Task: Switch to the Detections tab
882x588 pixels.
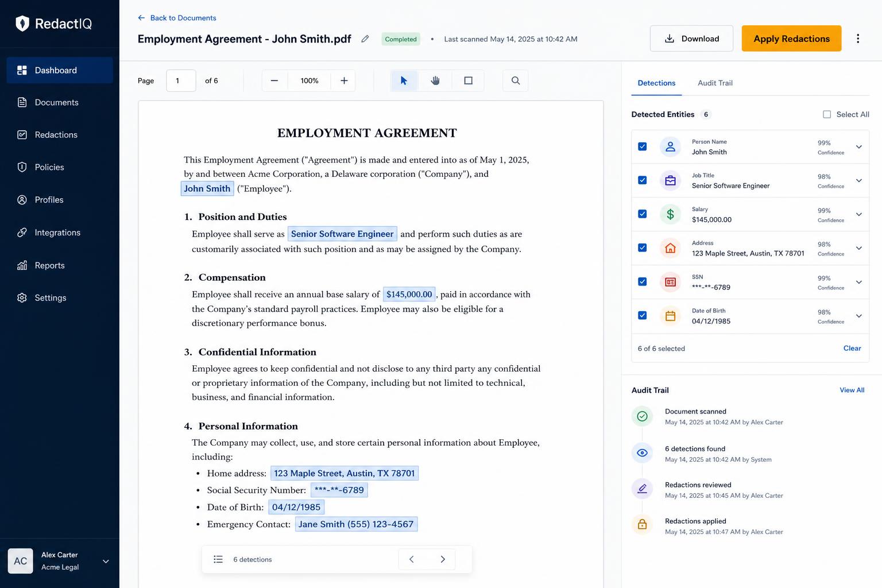Action: pyautogui.click(x=656, y=83)
